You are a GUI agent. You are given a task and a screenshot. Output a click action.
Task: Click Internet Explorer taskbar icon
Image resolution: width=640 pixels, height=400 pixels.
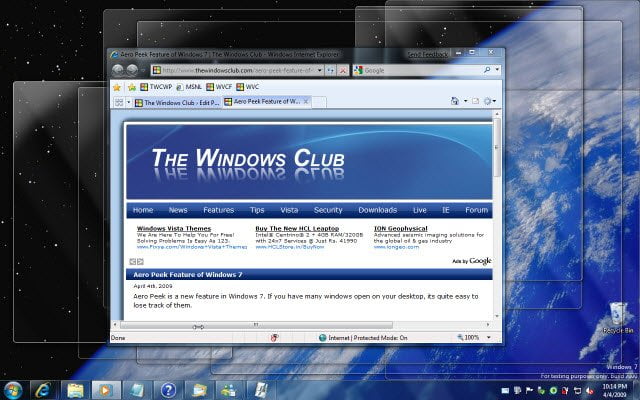point(44,390)
